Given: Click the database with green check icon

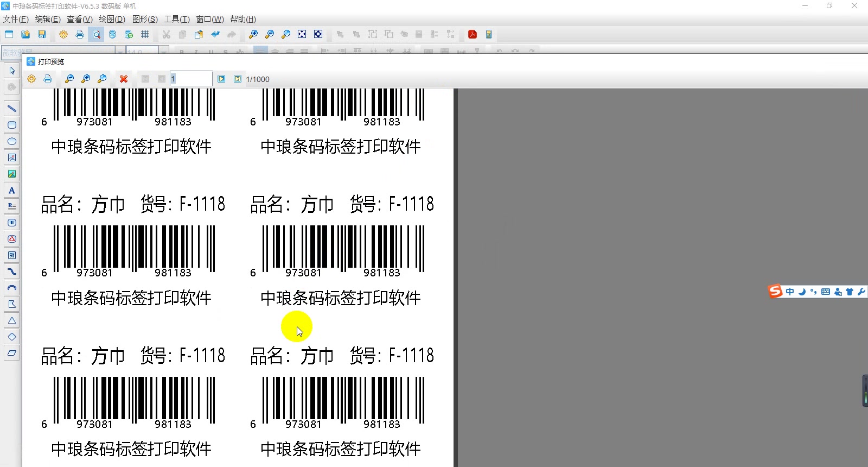Looking at the screenshot, I should (129, 34).
